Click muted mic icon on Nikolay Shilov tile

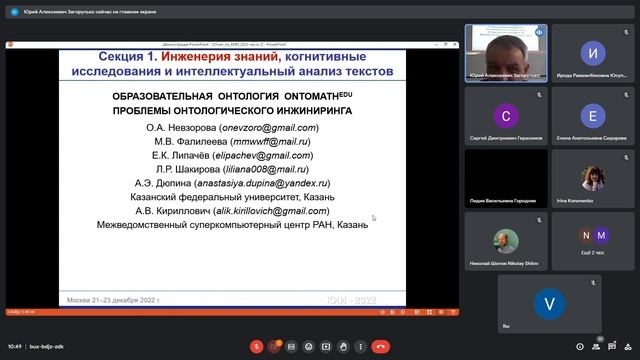pos(539,220)
